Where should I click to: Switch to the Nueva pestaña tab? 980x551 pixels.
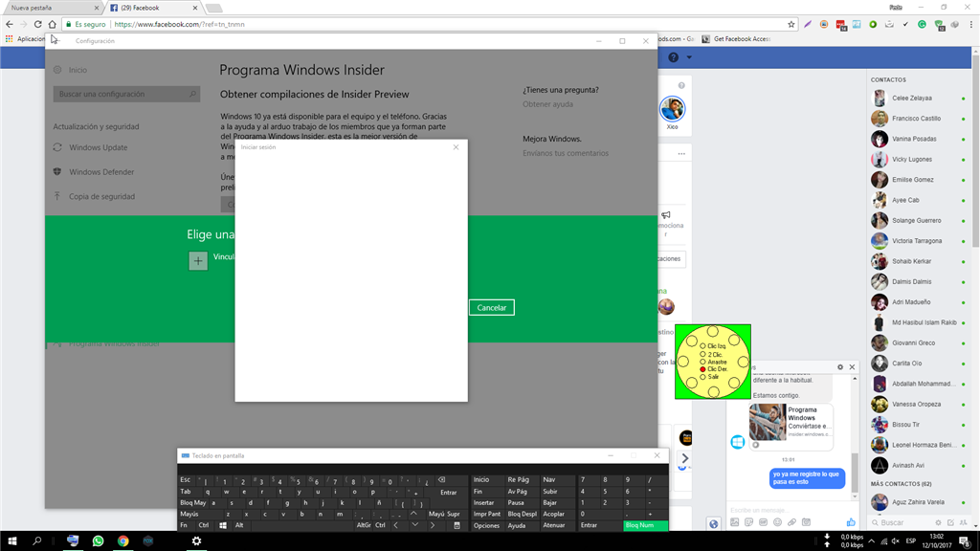click(x=52, y=8)
